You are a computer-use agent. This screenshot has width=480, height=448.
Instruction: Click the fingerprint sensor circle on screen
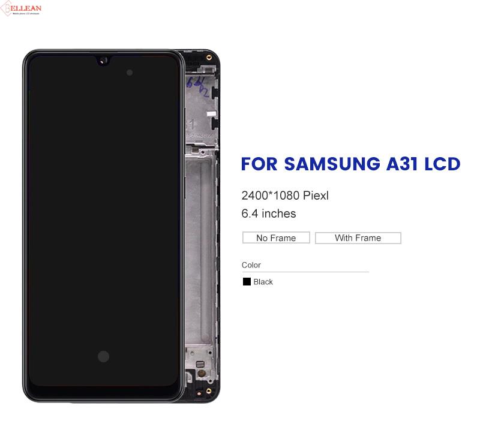(x=103, y=356)
